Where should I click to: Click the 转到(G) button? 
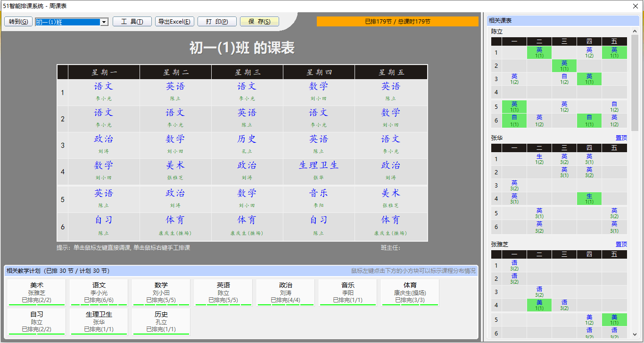tap(18, 21)
